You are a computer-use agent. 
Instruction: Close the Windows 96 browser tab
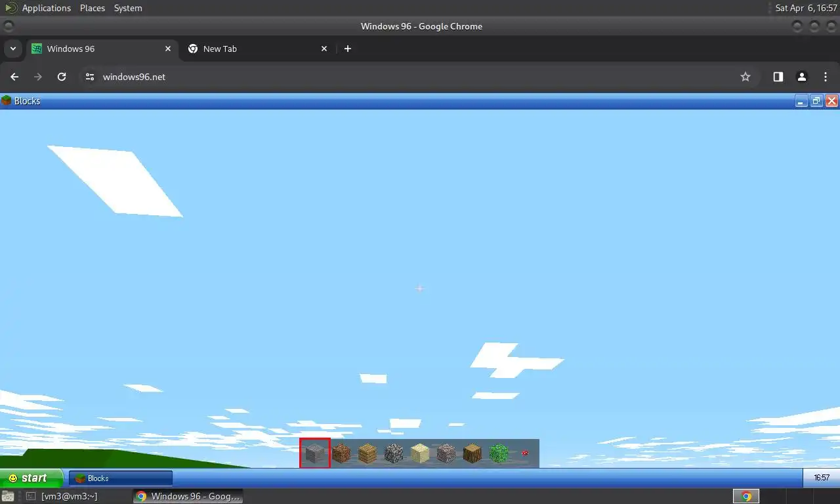168,49
